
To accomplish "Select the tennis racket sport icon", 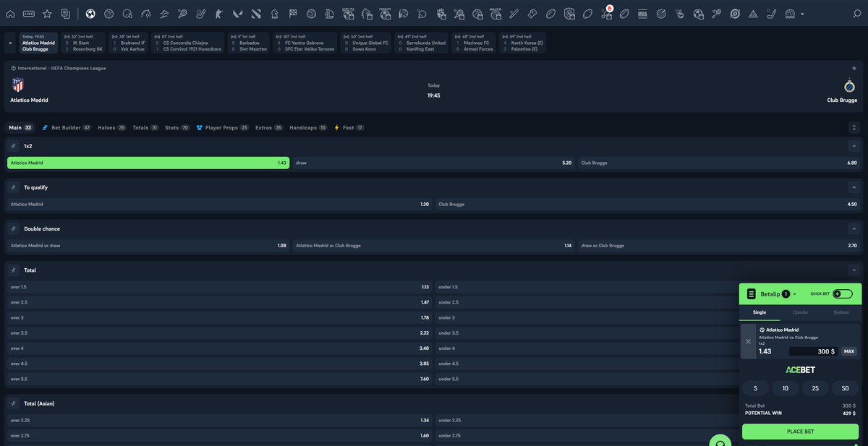I will [x=182, y=14].
